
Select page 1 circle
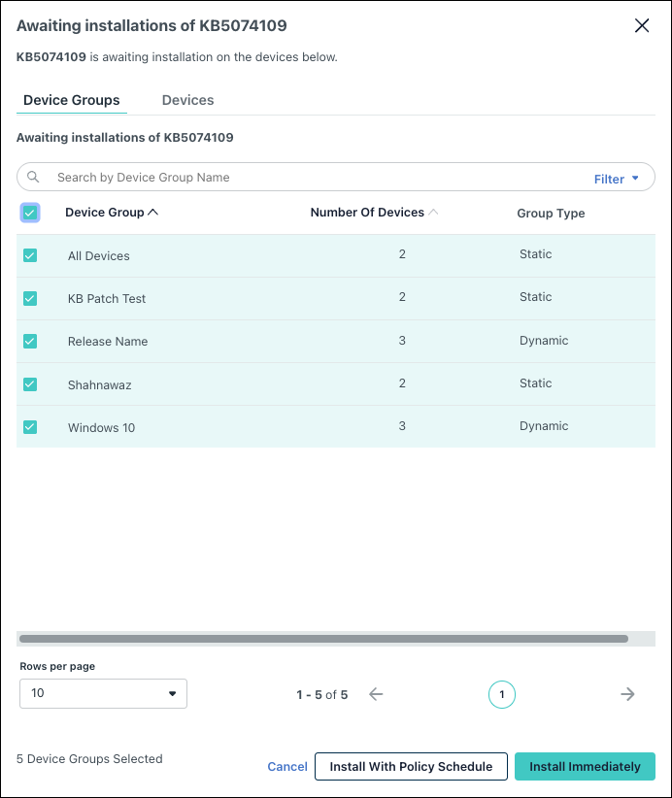(x=501, y=694)
